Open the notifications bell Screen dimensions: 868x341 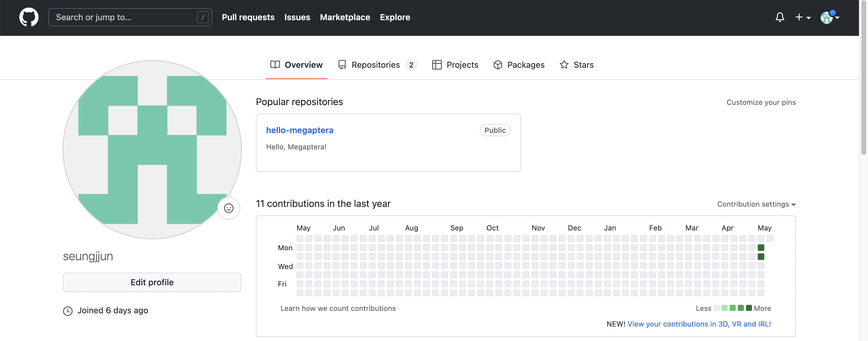click(779, 17)
